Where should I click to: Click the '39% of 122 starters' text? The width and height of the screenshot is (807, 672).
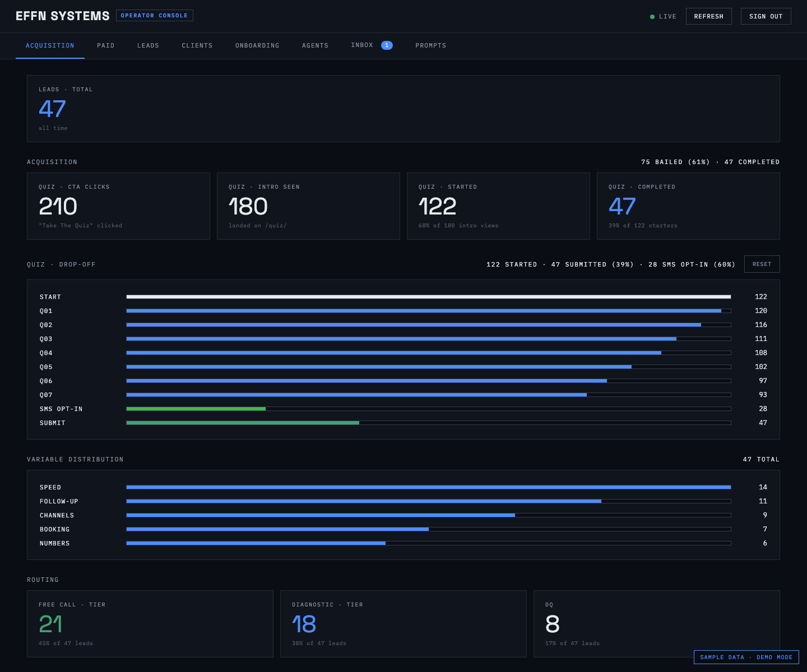click(643, 226)
